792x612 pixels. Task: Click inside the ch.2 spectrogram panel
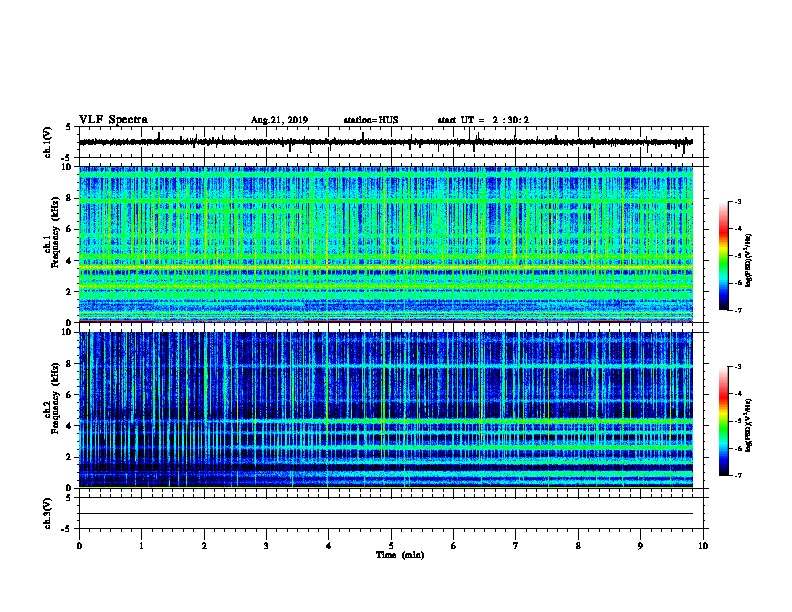[386, 410]
